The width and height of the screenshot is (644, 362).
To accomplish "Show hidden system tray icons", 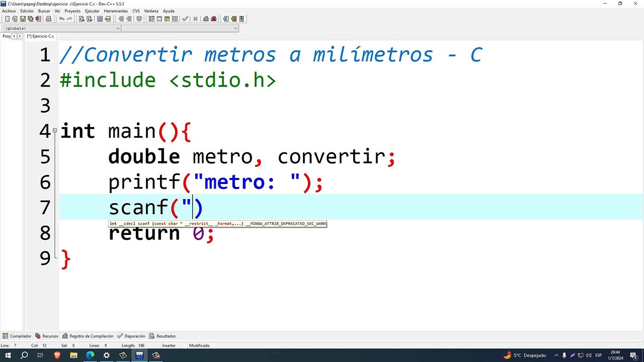I will [x=556, y=355].
